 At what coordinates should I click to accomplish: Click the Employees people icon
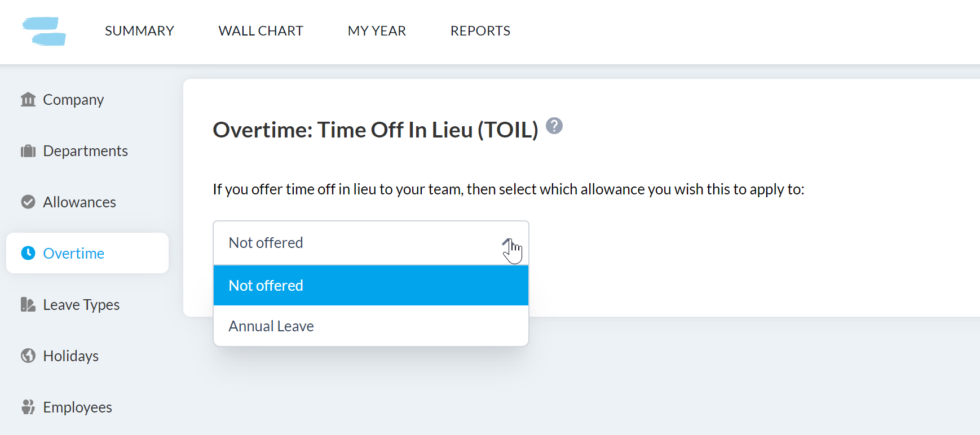pyautogui.click(x=28, y=407)
